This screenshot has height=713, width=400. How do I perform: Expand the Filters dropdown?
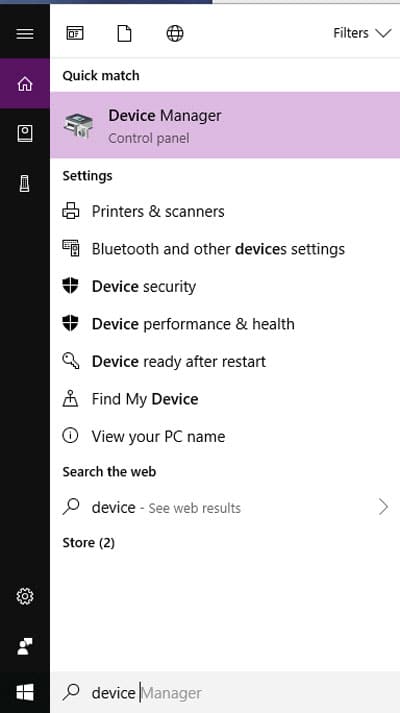tap(362, 33)
